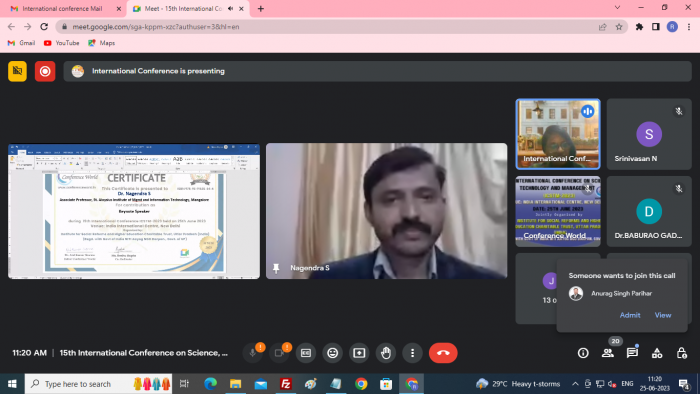Select the Conference World participant tile
Image resolution: width=700 pixels, height=394 pixels.
558,211
